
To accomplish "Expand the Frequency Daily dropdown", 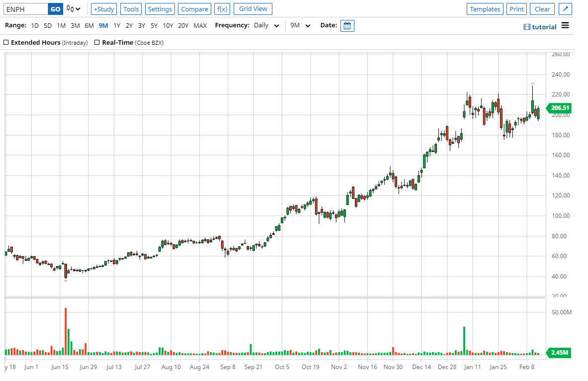I will pyautogui.click(x=267, y=25).
